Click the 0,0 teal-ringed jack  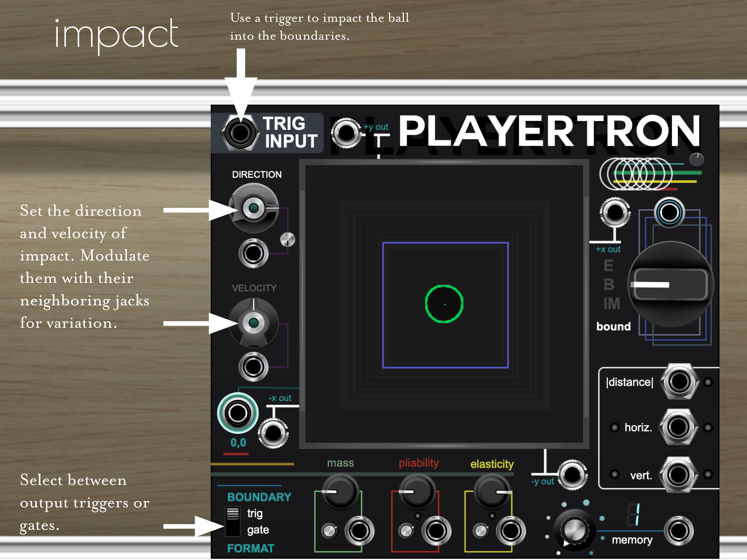(238, 413)
